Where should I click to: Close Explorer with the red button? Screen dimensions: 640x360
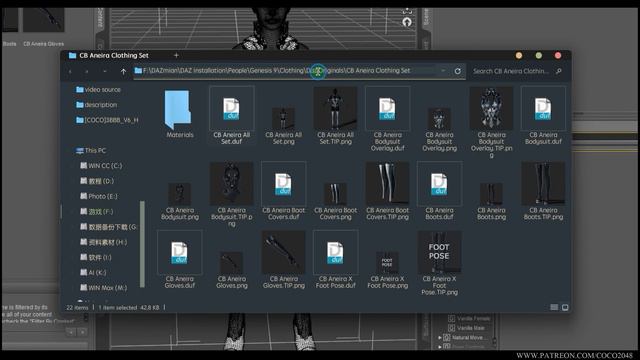tap(558, 56)
